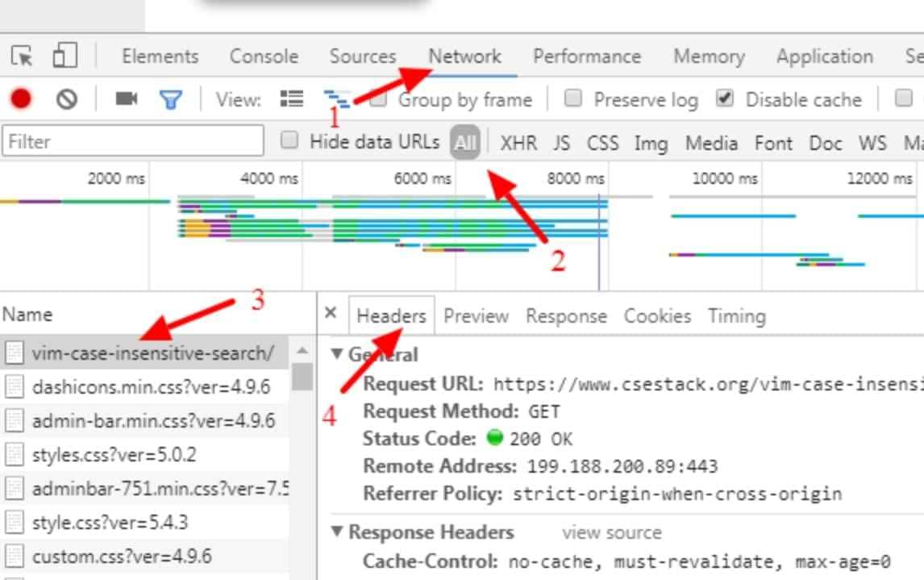Screen dimensions: 924x580
Task: Filter requests by WS type
Action: (872, 143)
